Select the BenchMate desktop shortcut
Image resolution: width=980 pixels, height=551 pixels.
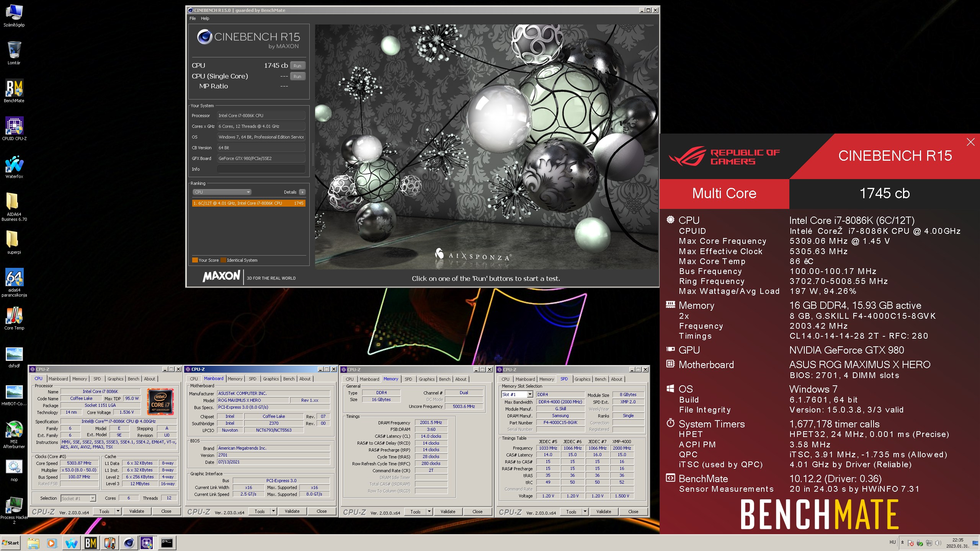point(14,91)
